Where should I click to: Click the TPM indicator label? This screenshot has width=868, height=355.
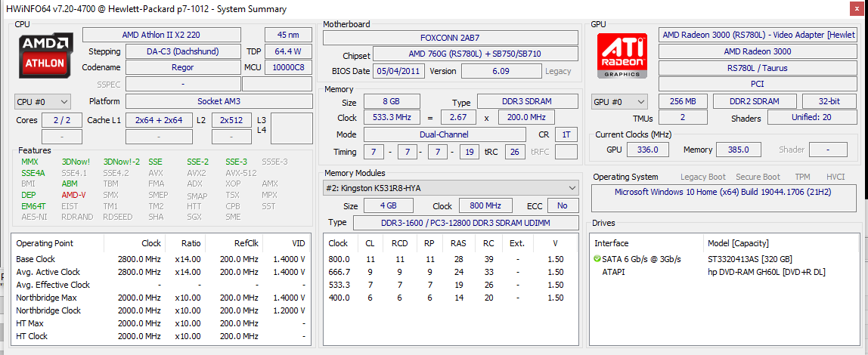pos(803,177)
